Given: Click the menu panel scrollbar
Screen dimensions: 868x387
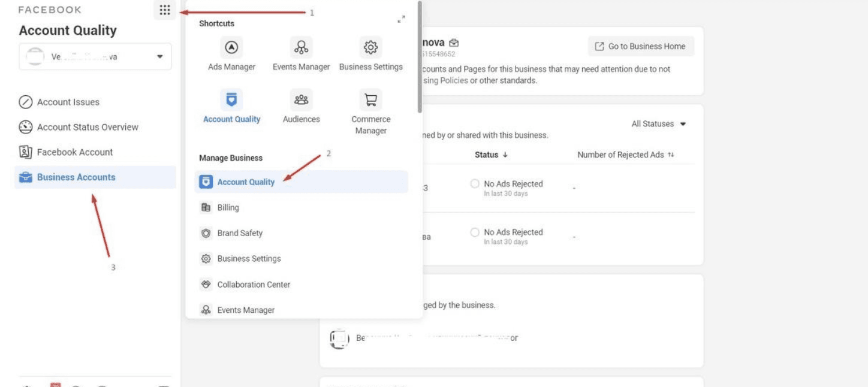Looking at the screenshot, I should (420, 56).
